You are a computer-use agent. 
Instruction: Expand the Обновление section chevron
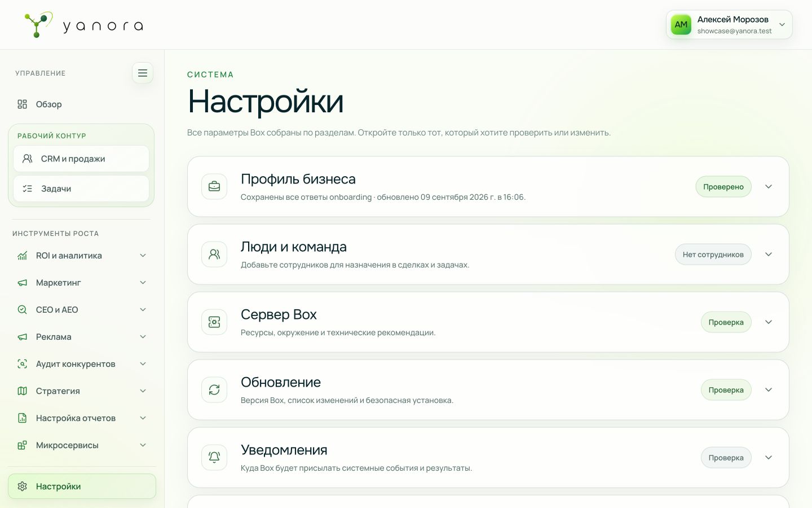click(x=769, y=390)
